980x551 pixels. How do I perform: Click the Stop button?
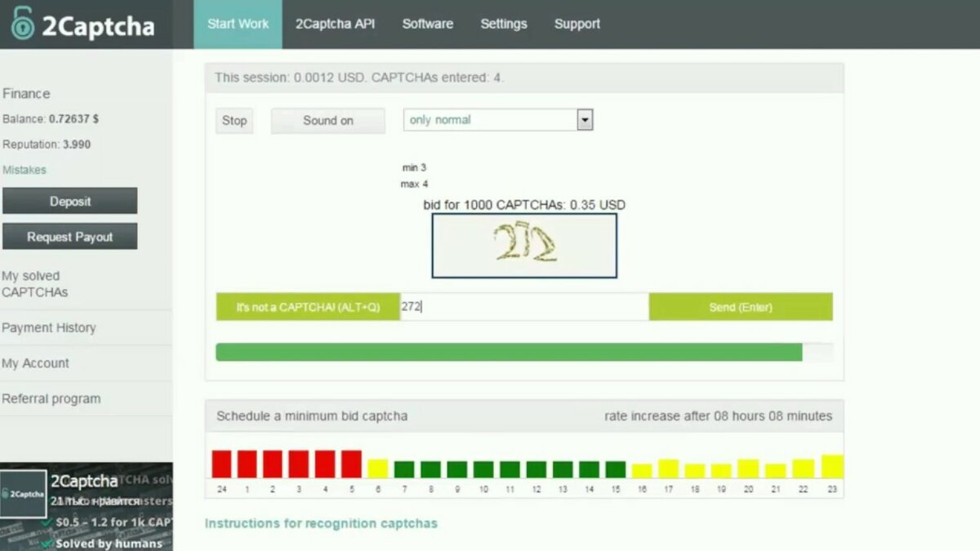coord(234,120)
